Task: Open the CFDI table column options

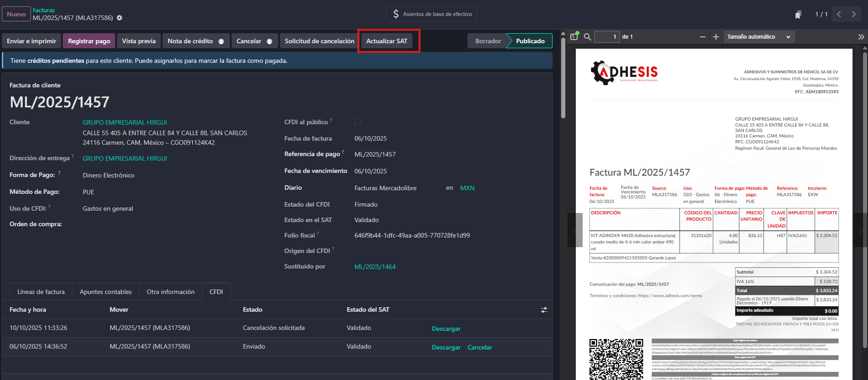Action: coord(544,310)
